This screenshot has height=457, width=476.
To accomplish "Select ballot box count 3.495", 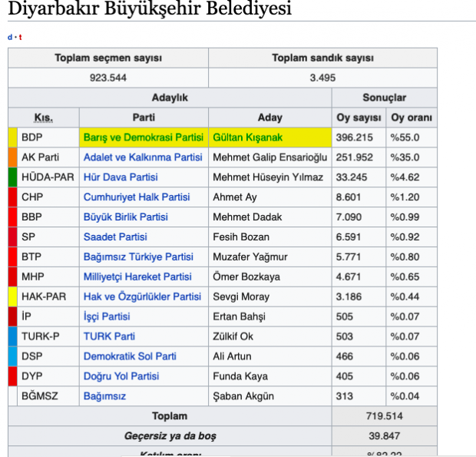I will point(322,78).
